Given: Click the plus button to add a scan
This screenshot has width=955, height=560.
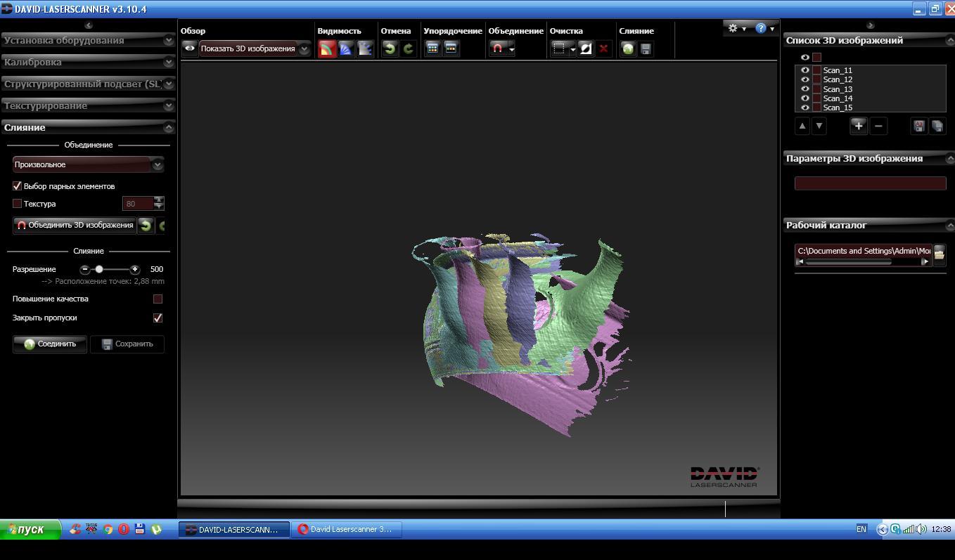Looking at the screenshot, I should click(x=858, y=126).
